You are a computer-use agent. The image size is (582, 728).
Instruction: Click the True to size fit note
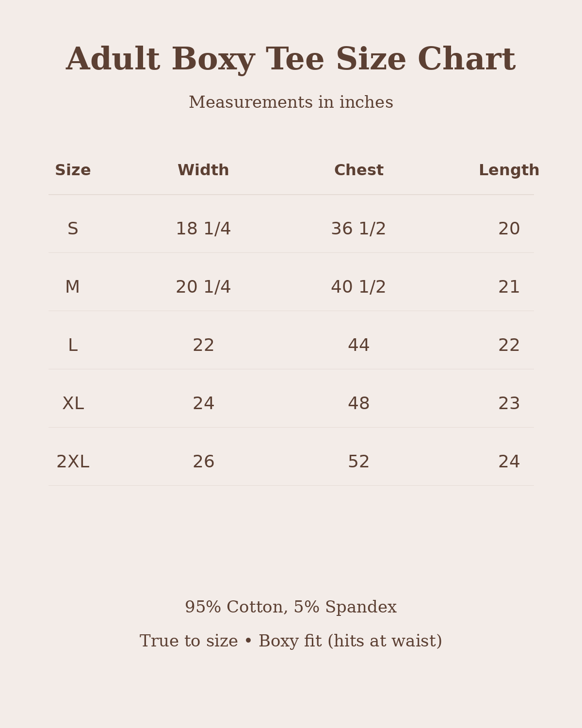[291, 641]
